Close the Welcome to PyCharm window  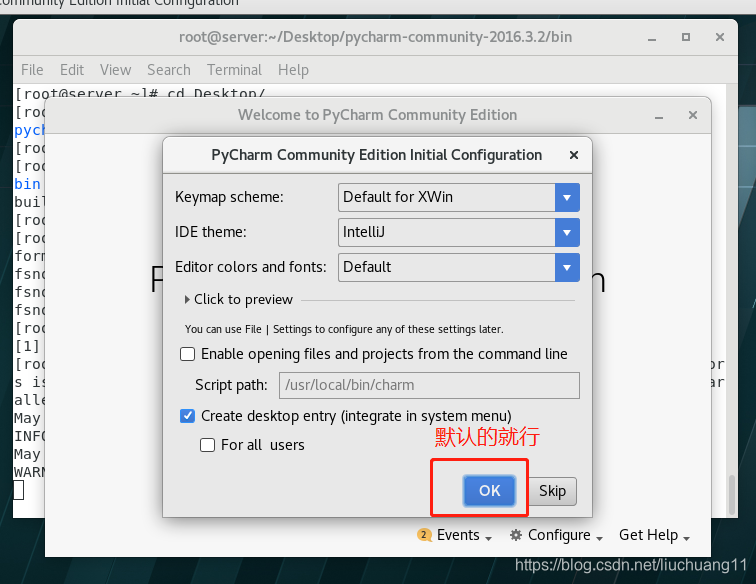[x=693, y=115]
